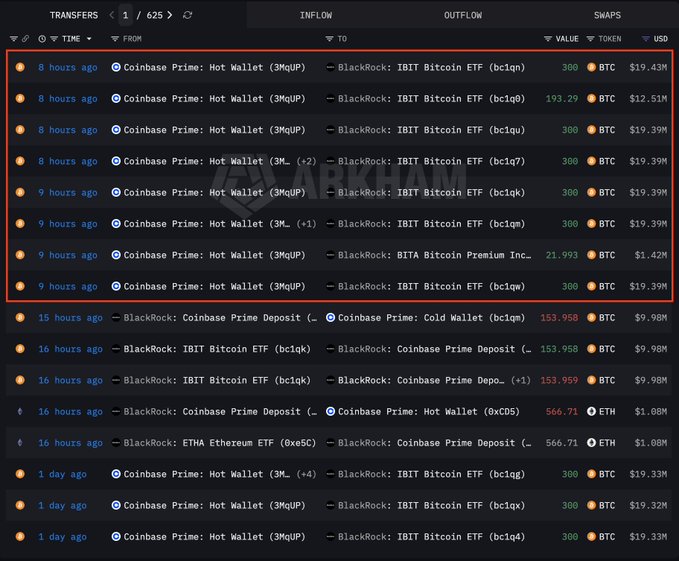Go to previous transfers page arrow
Screen dimensions: 679x561
click(112, 15)
